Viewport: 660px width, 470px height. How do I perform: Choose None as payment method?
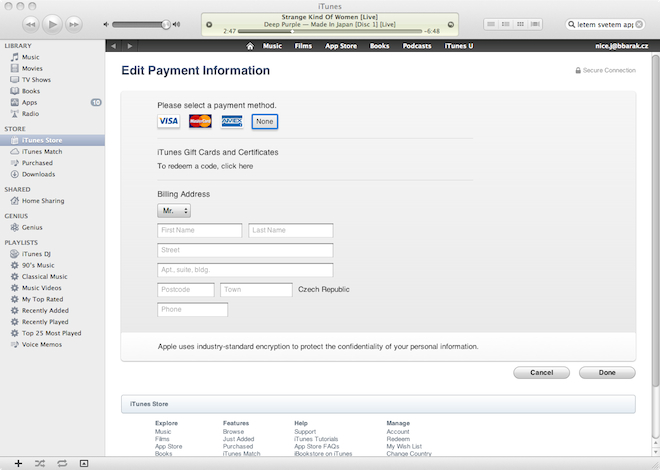pyautogui.click(x=265, y=121)
